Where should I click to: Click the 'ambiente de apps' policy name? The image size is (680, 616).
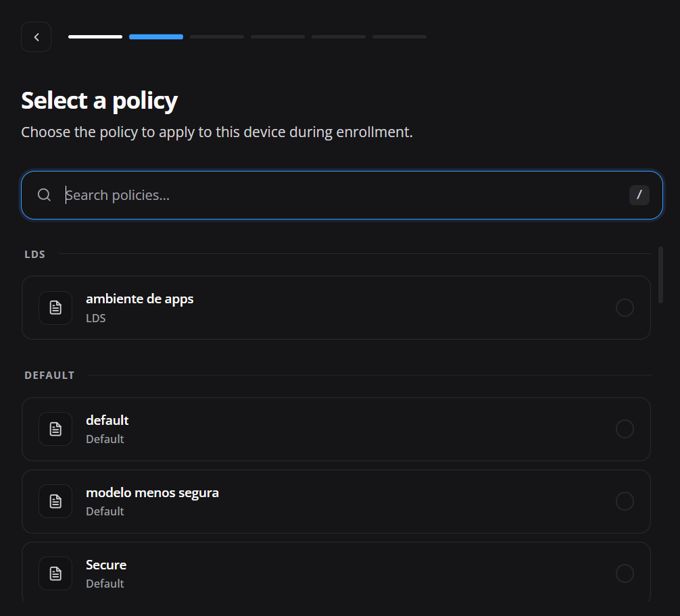140,299
